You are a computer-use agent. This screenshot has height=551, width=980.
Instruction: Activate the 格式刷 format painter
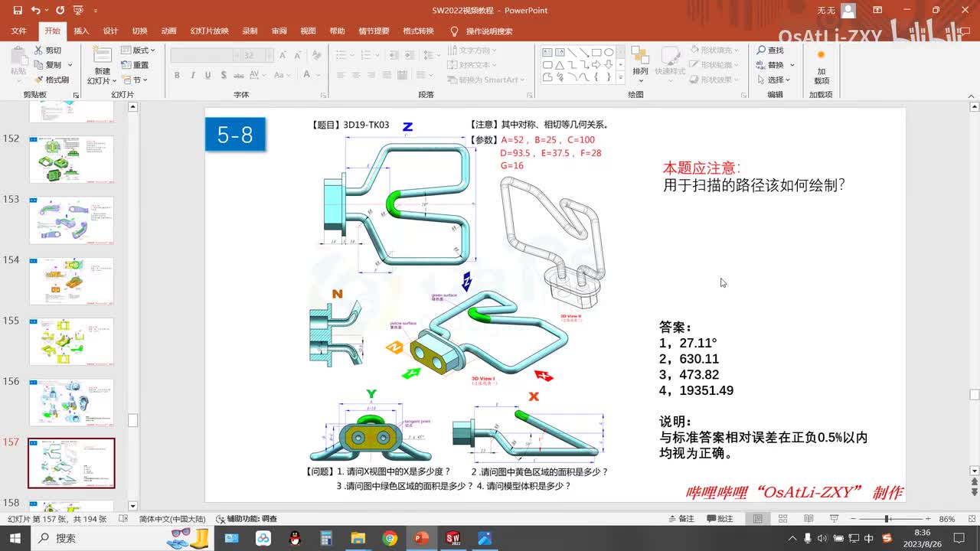pyautogui.click(x=51, y=80)
